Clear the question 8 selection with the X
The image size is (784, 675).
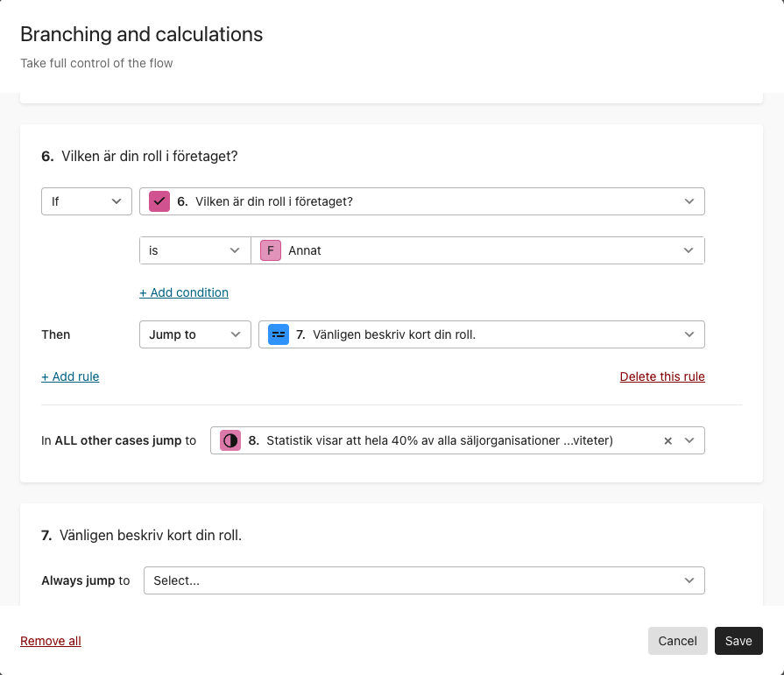[667, 441]
